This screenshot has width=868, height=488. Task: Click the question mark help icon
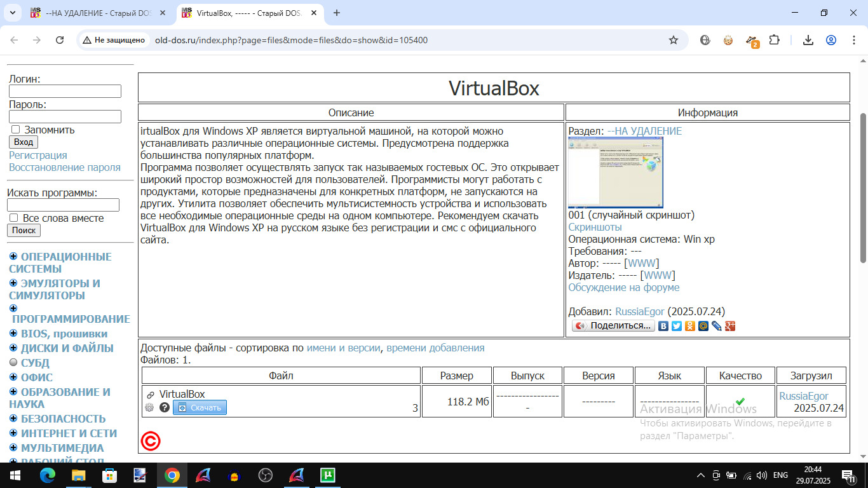[165, 407]
